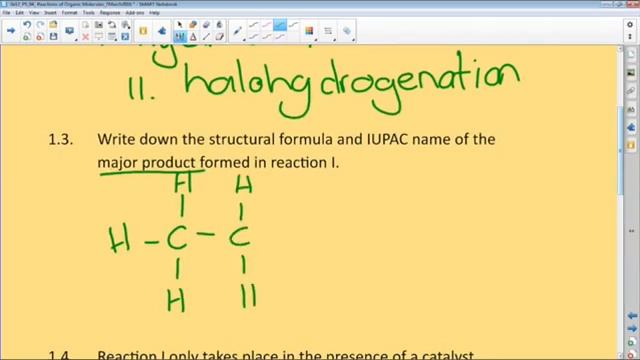
Task: Open the color palette picker
Action: (x=309, y=31)
